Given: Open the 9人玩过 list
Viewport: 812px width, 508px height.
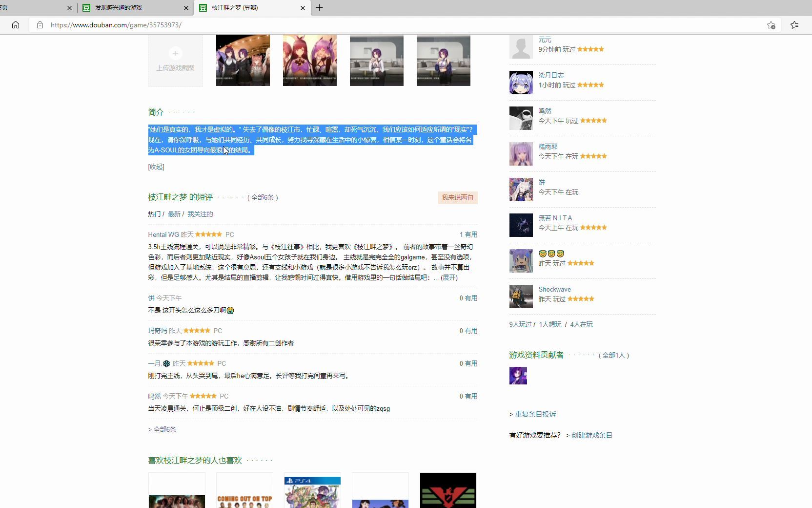Looking at the screenshot, I should pos(520,324).
